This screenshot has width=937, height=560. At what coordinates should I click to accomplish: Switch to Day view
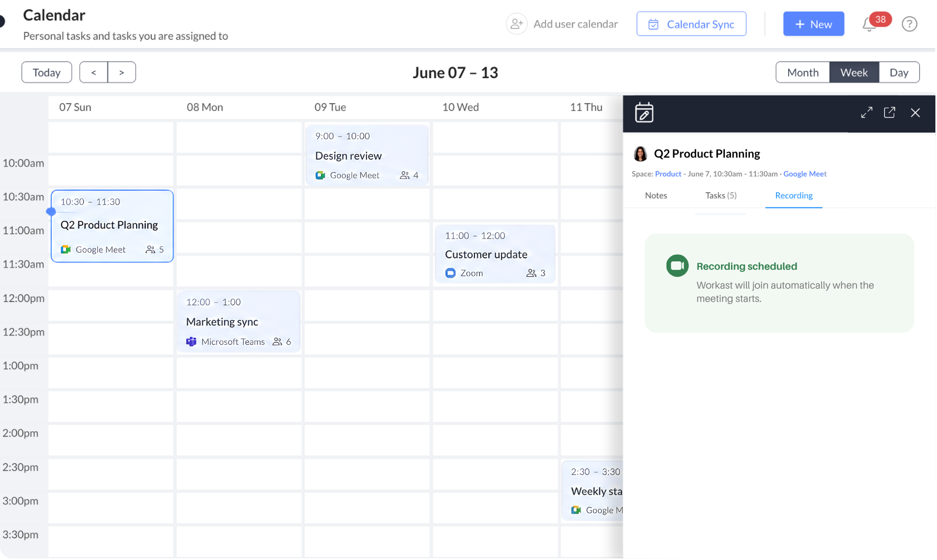click(899, 72)
